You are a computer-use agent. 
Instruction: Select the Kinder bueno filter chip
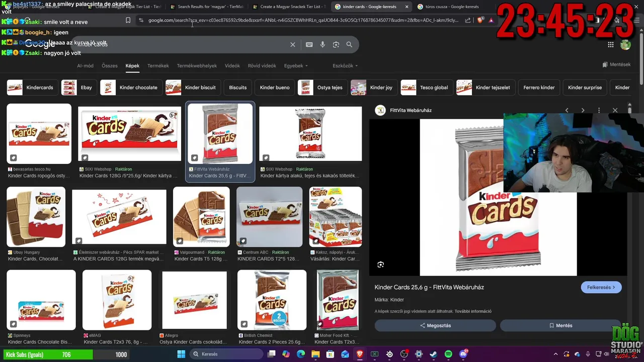click(275, 87)
